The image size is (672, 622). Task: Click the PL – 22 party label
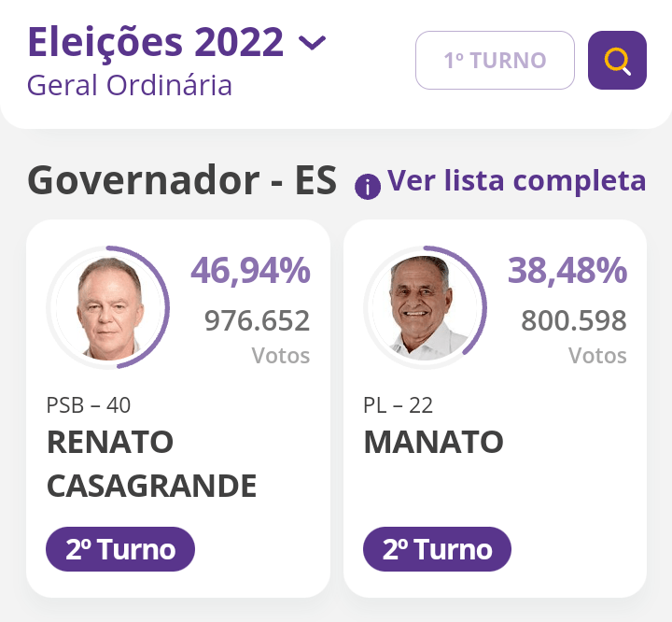(398, 405)
